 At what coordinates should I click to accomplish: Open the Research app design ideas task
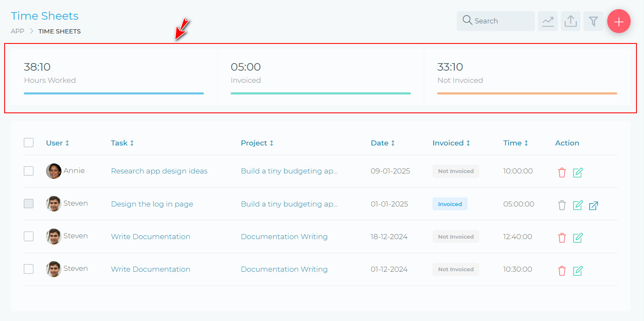coord(159,171)
